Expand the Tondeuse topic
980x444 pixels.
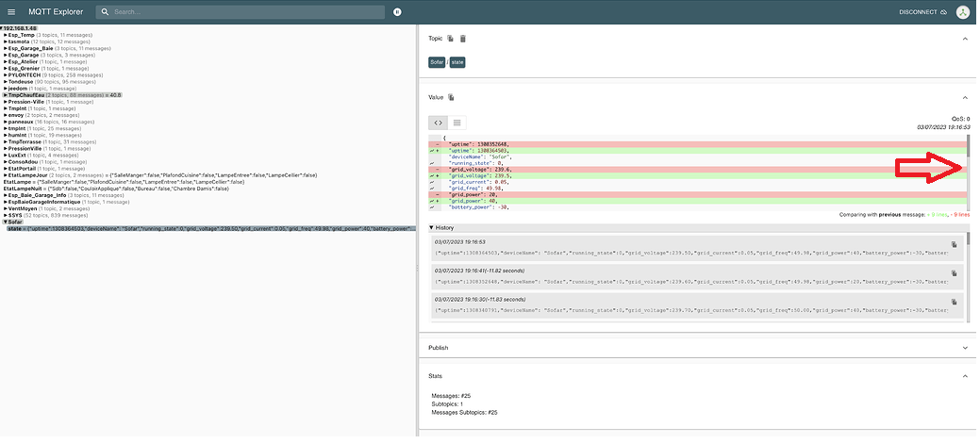[6, 82]
